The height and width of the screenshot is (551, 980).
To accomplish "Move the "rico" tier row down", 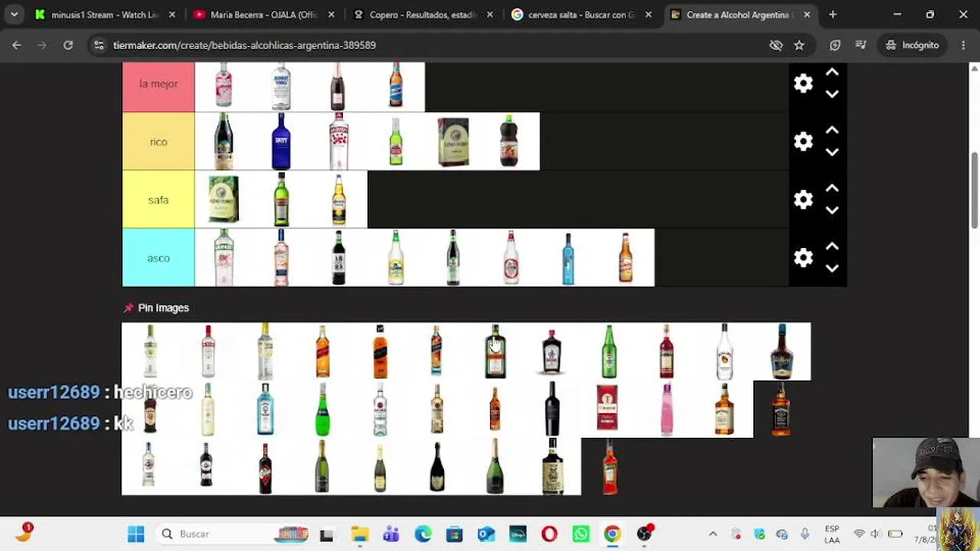I will 832,152.
